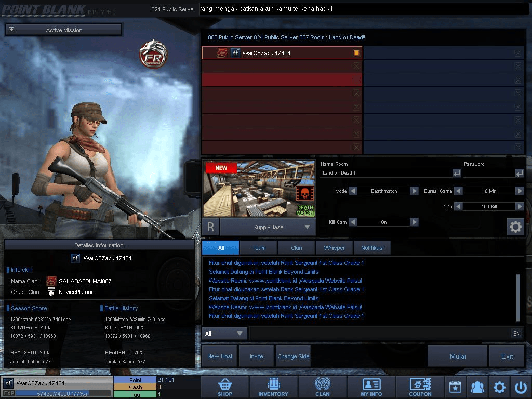Increase Win kill limit

pyautogui.click(x=520, y=207)
